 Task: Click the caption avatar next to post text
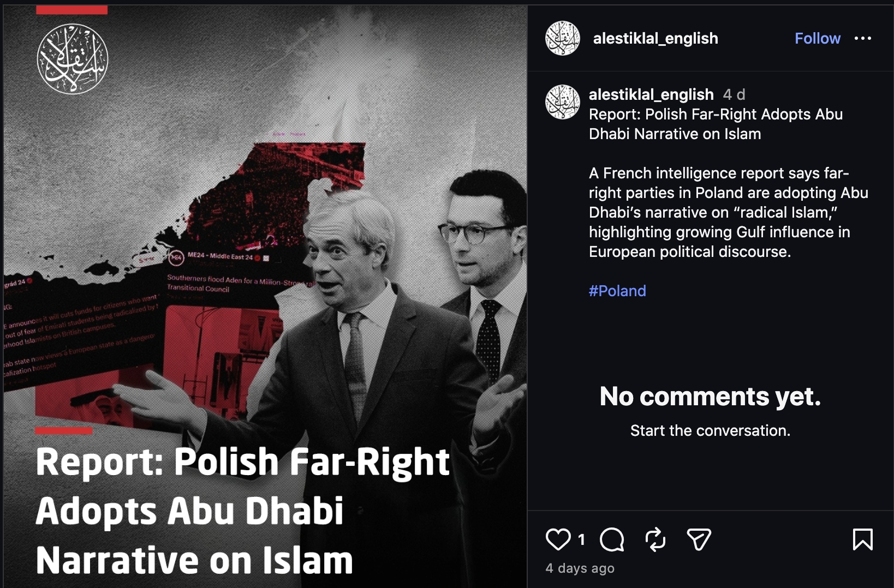[562, 102]
